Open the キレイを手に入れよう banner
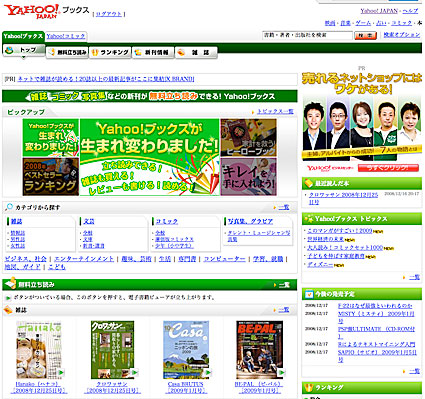Screen dimensions: 425x399 coord(248,177)
